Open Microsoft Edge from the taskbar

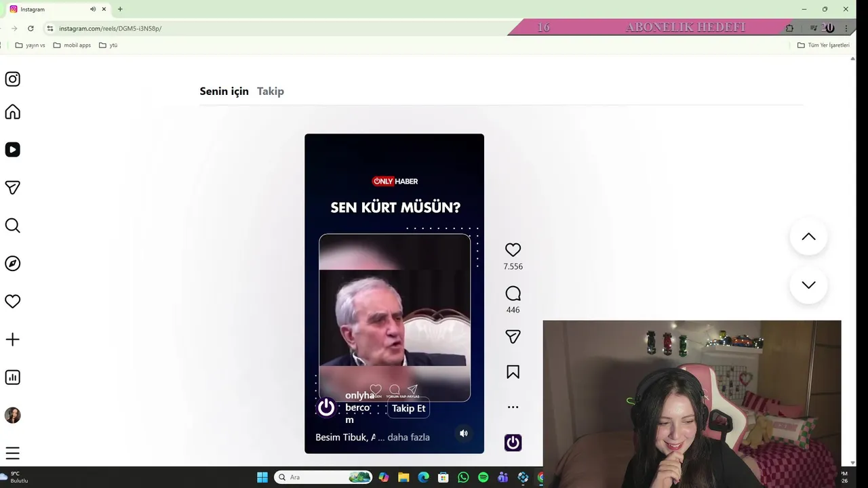(423, 477)
